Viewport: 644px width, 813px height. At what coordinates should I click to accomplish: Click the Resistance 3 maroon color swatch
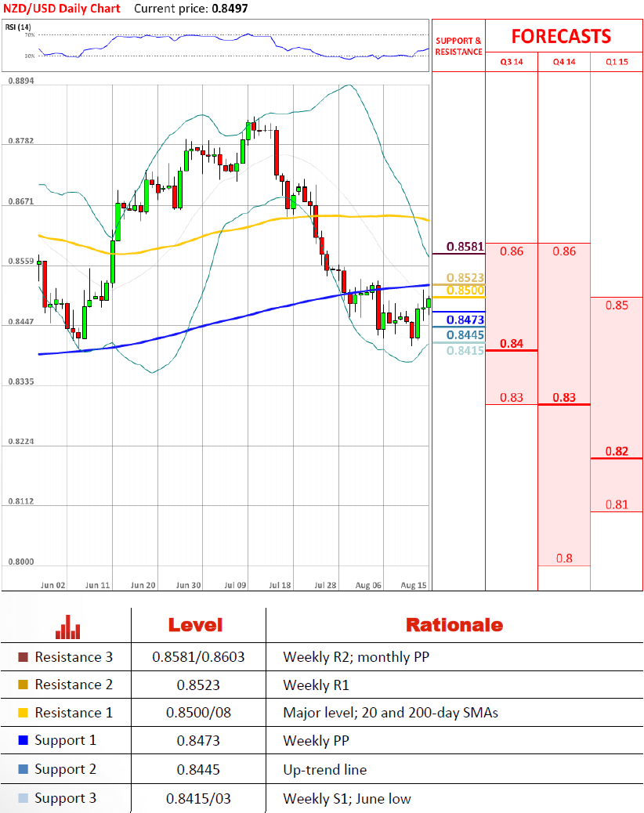23,657
